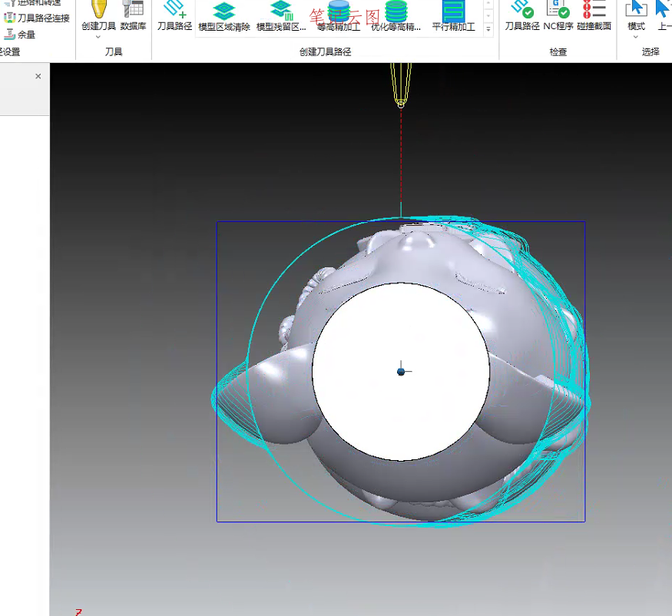Screen dimensions: 672x616
Task: Check the NC Program (NC程序)
Action: pyautogui.click(x=558, y=11)
